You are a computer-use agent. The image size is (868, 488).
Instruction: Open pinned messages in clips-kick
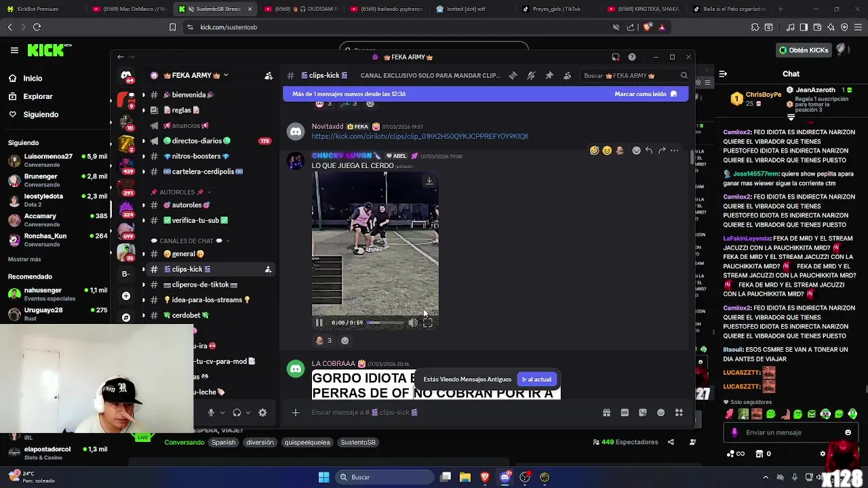(x=549, y=75)
